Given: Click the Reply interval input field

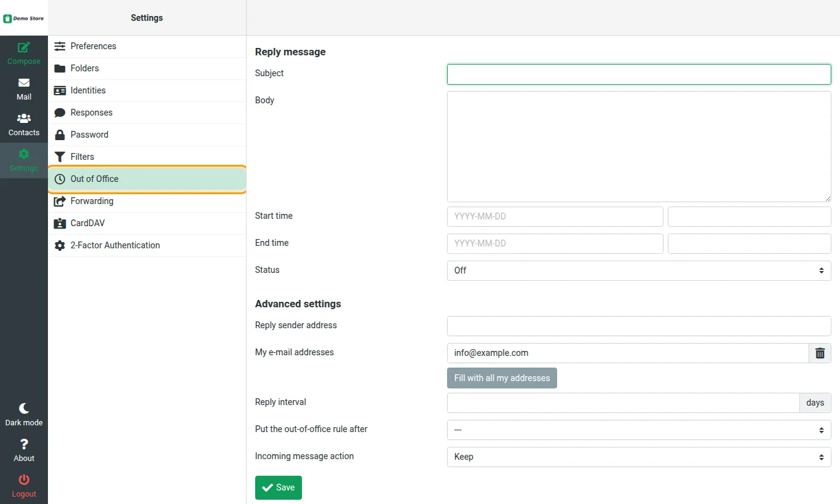Looking at the screenshot, I should 623,403.
